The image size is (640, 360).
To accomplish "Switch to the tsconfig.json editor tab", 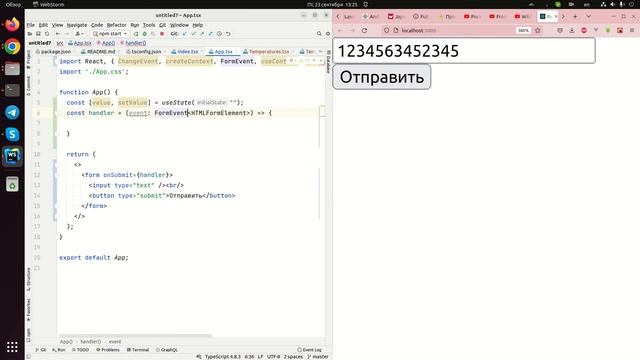I will coord(144,52).
